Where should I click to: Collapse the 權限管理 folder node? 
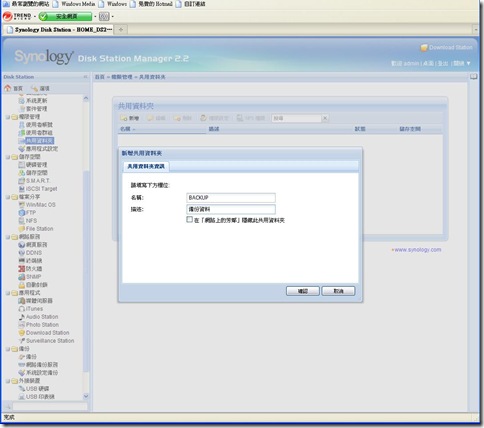[x=8, y=117]
